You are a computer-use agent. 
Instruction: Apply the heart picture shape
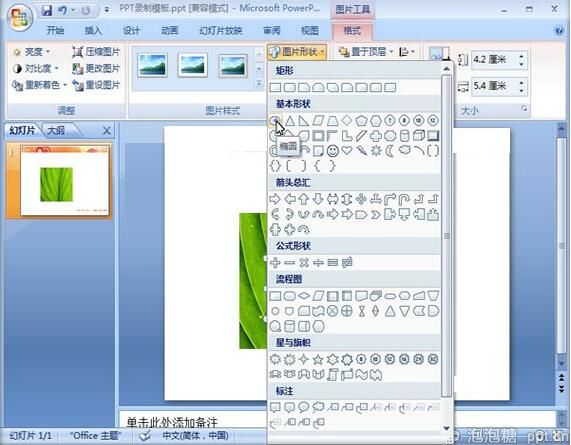347,150
